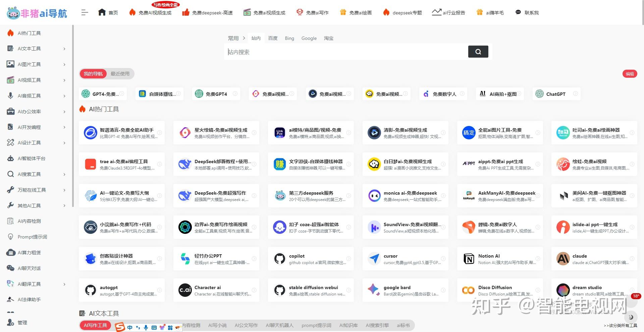
Task: Click the page vertical scrollbar
Action: 642,13
